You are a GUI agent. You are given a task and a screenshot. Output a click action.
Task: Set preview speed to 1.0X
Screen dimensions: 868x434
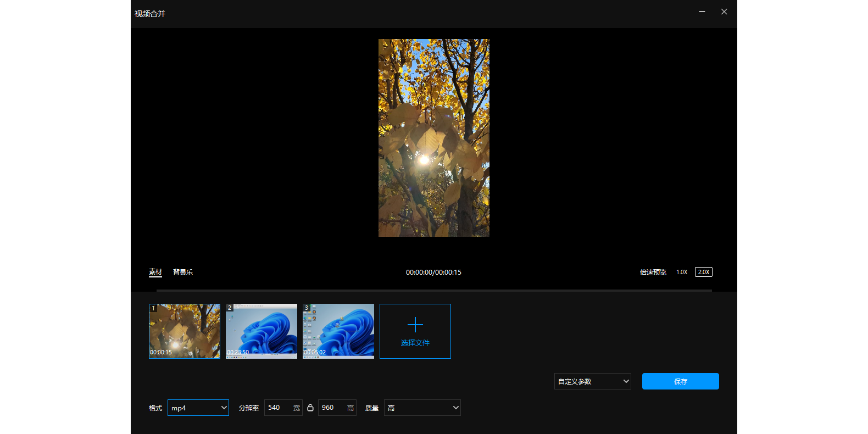click(x=682, y=272)
